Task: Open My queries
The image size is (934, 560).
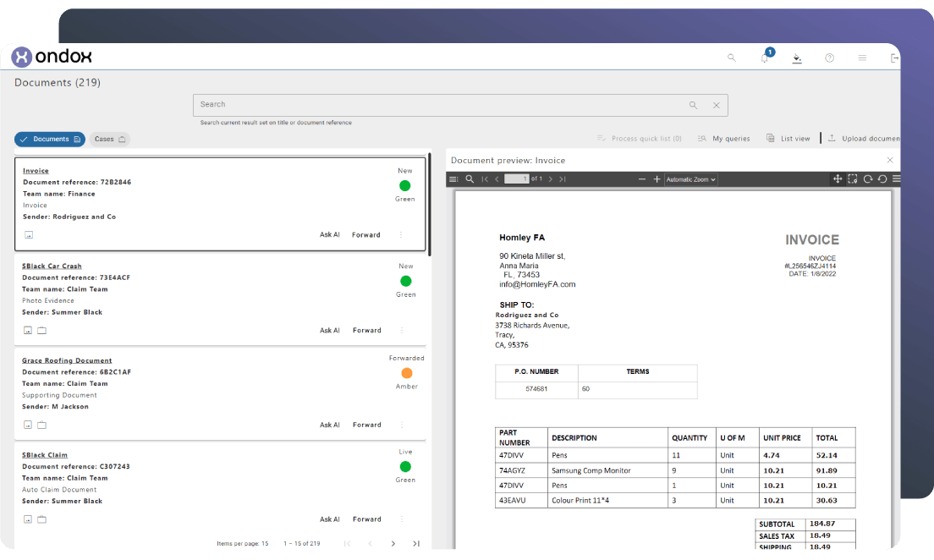Action: coord(723,138)
